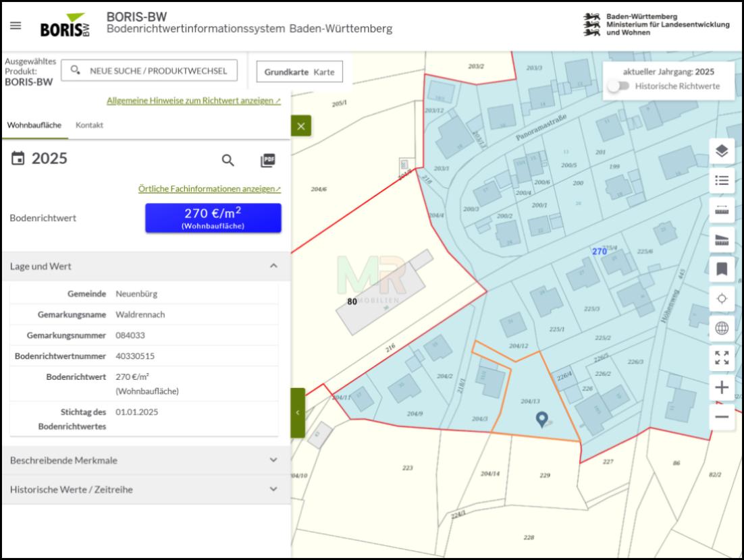744x560 pixels.
Task: Open the globe map view icon
Action: pyautogui.click(x=722, y=328)
